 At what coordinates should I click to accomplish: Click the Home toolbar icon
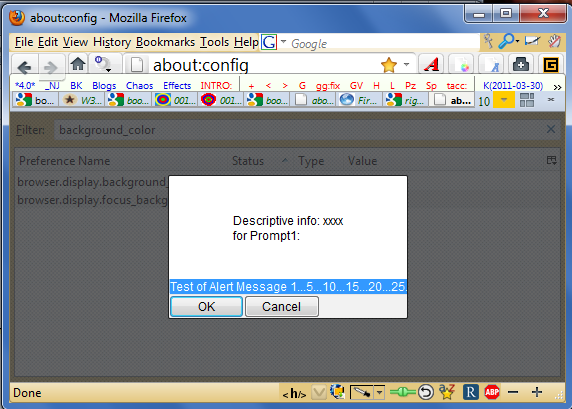tap(78, 64)
